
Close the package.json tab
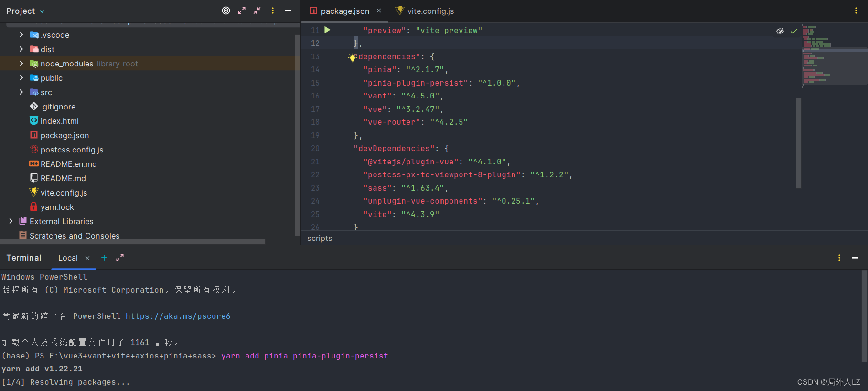[379, 11]
